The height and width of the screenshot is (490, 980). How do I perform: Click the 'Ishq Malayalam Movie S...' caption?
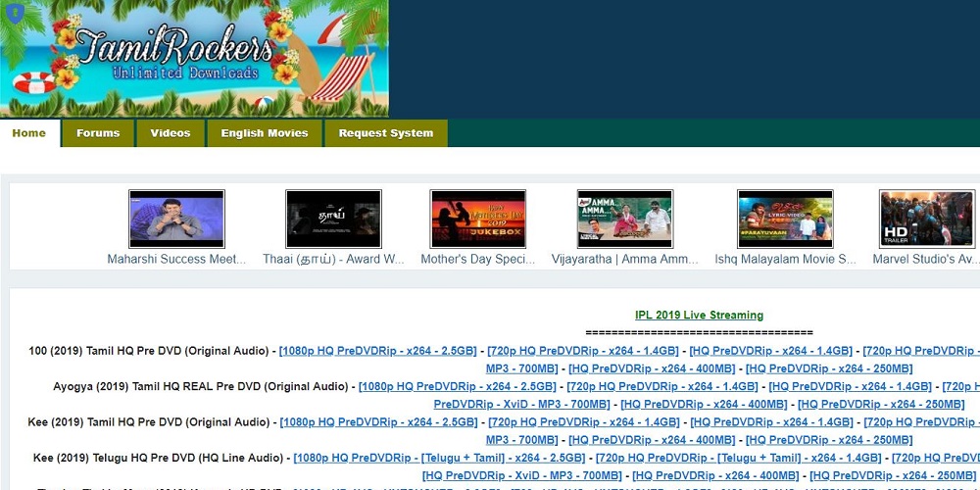[x=785, y=259]
